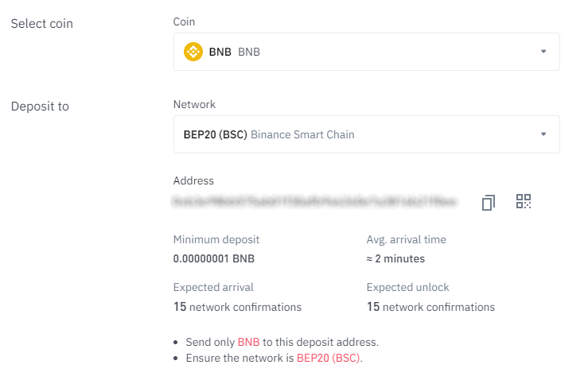Copy the deposit address with copy icon
The image size is (588, 384).
tap(489, 203)
